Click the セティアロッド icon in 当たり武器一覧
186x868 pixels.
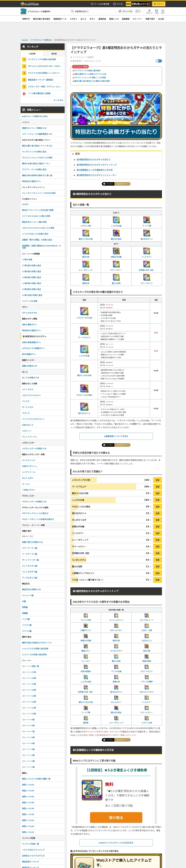146,277
